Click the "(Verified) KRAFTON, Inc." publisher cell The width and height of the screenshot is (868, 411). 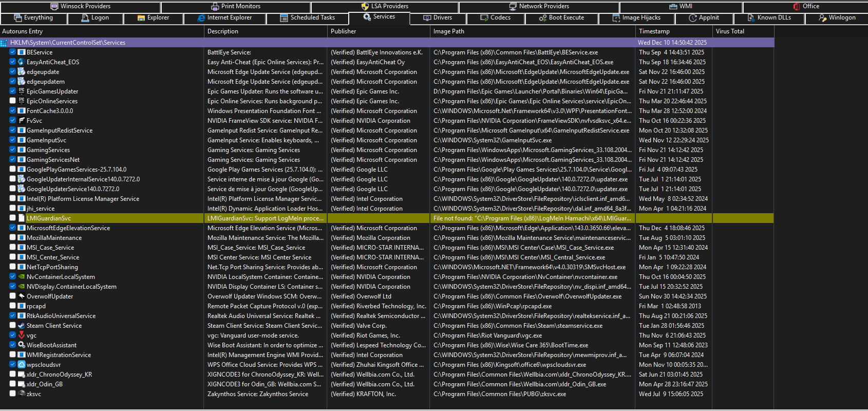(x=363, y=394)
